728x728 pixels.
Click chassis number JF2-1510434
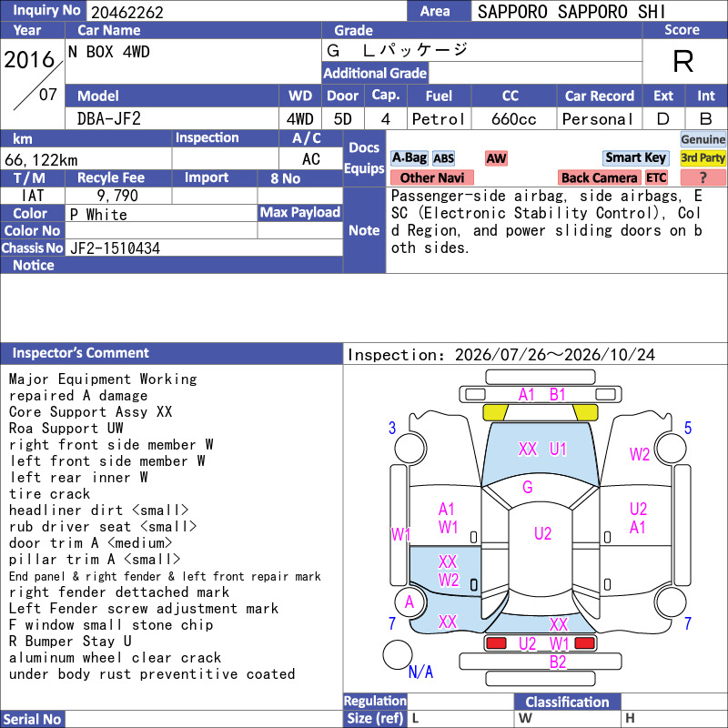[x=116, y=248]
